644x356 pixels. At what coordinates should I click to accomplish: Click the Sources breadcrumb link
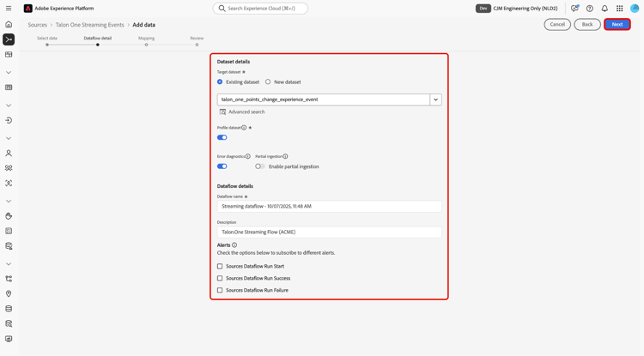tap(38, 25)
